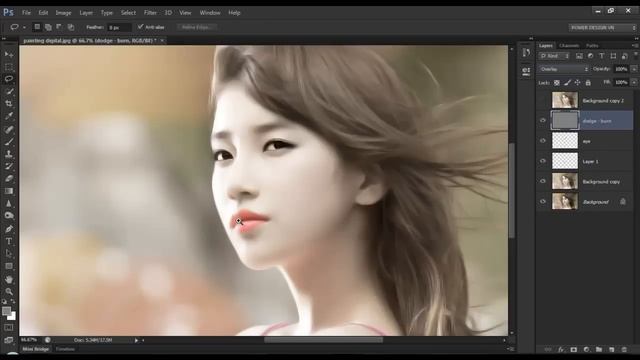Open the Layers panel flyout menu
Screen dimensions: 640x360
click(x=634, y=46)
